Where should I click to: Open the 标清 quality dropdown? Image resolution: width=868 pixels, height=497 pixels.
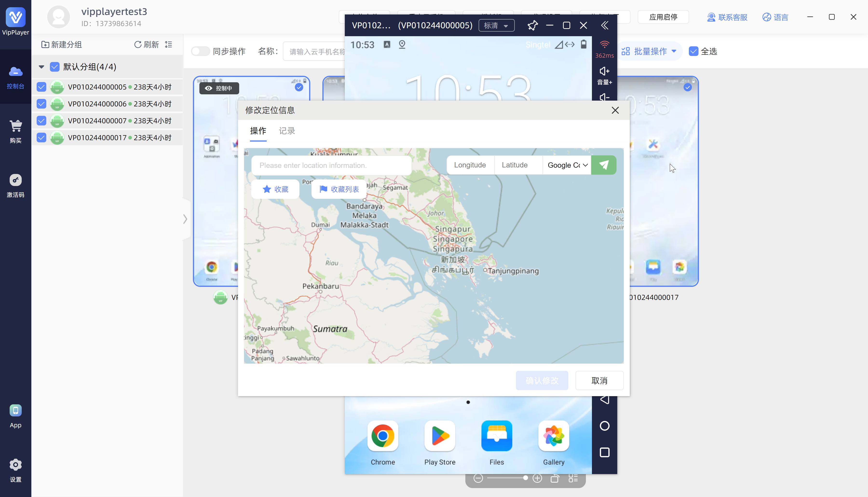click(496, 25)
